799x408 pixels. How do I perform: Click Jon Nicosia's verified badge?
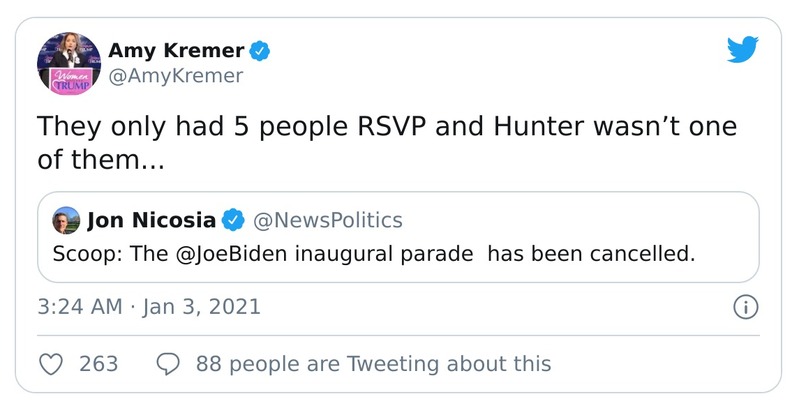pos(233,221)
